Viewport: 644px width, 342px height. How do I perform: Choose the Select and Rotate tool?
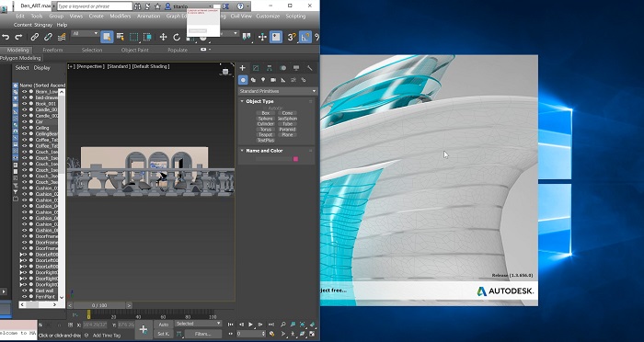point(177,37)
